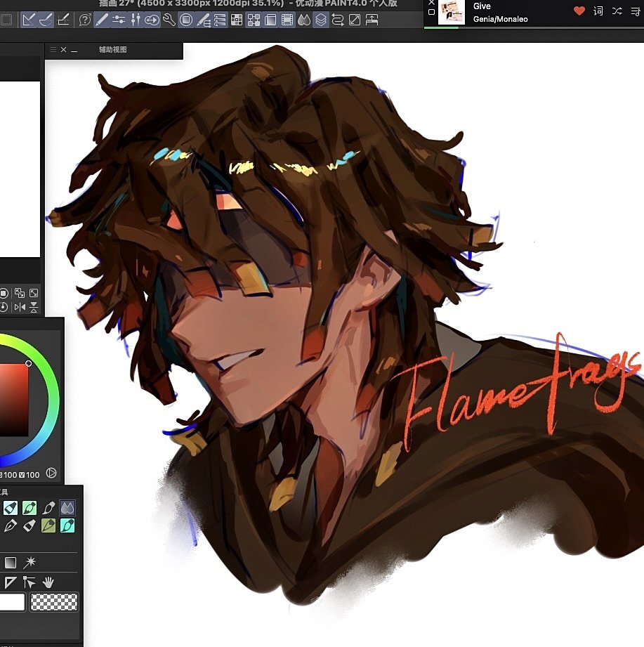This screenshot has width=644, height=647.
Task: Toggle the snap to ruler icon in toolbar
Action: (29, 20)
